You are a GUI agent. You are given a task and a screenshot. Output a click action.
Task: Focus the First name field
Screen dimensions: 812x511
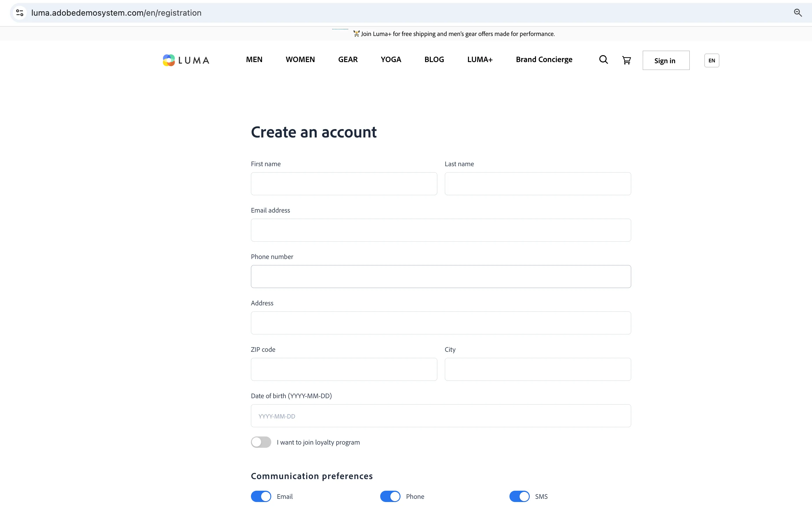click(344, 184)
